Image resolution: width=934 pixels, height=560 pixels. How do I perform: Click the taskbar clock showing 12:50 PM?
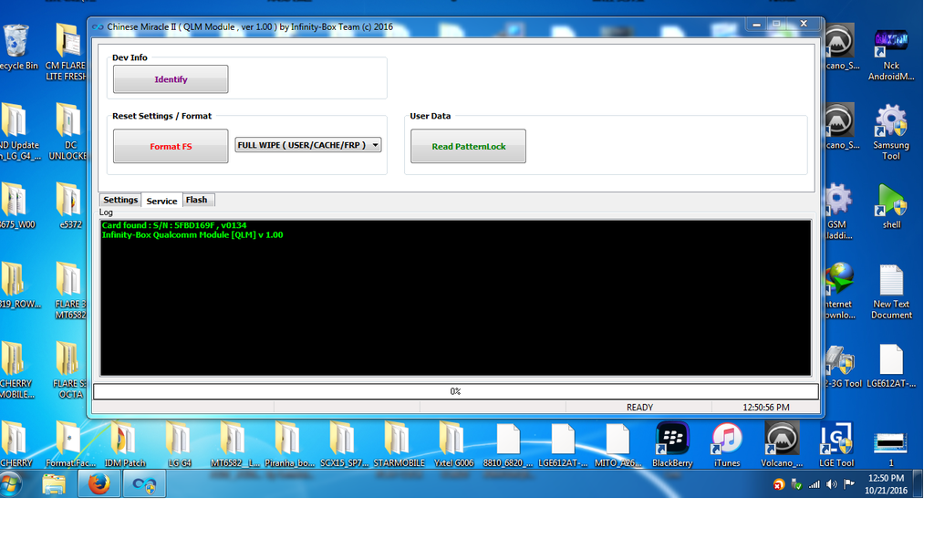[886, 483]
